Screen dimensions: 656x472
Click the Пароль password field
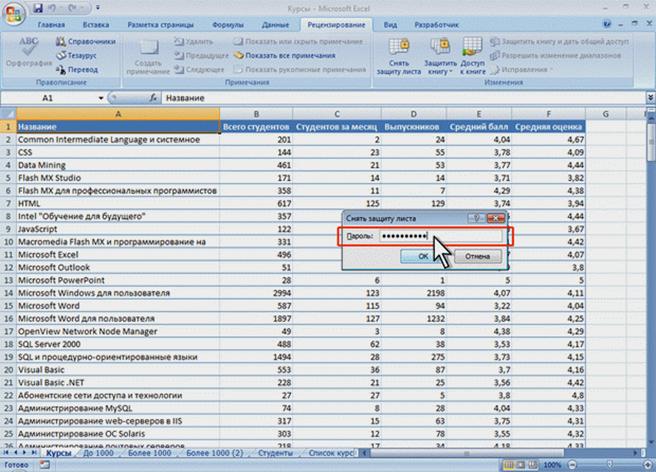pos(440,236)
